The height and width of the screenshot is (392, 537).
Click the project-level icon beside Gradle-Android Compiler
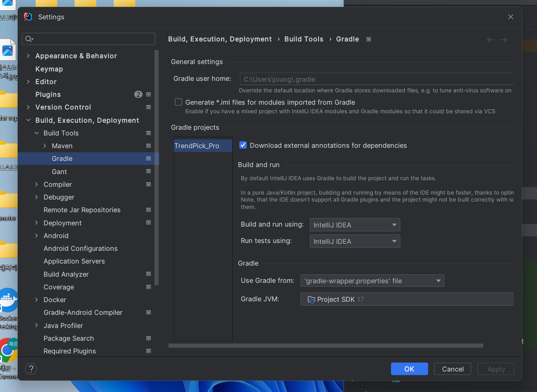pos(149,312)
